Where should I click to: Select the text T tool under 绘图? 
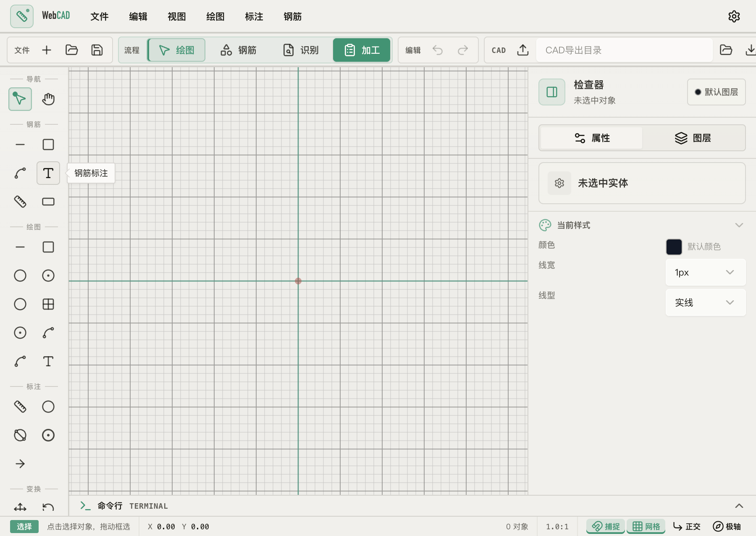[x=48, y=361]
